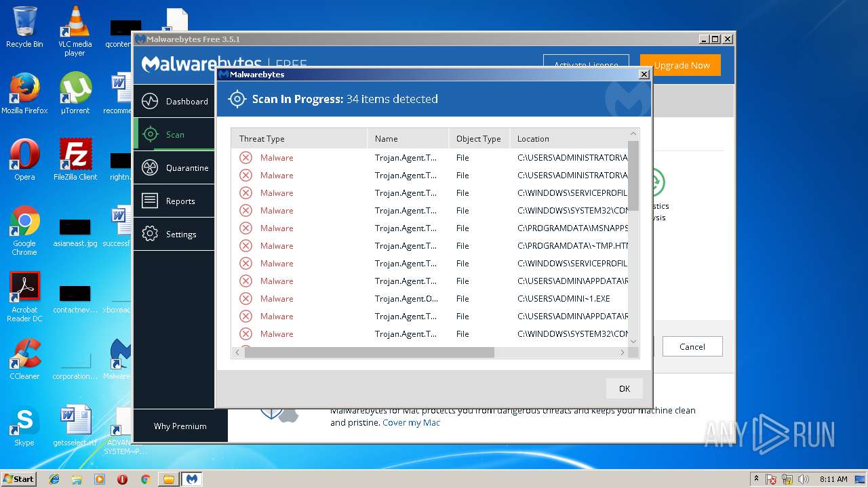Sort by Location column header
This screenshot has width=868, height=488.
click(568, 138)
